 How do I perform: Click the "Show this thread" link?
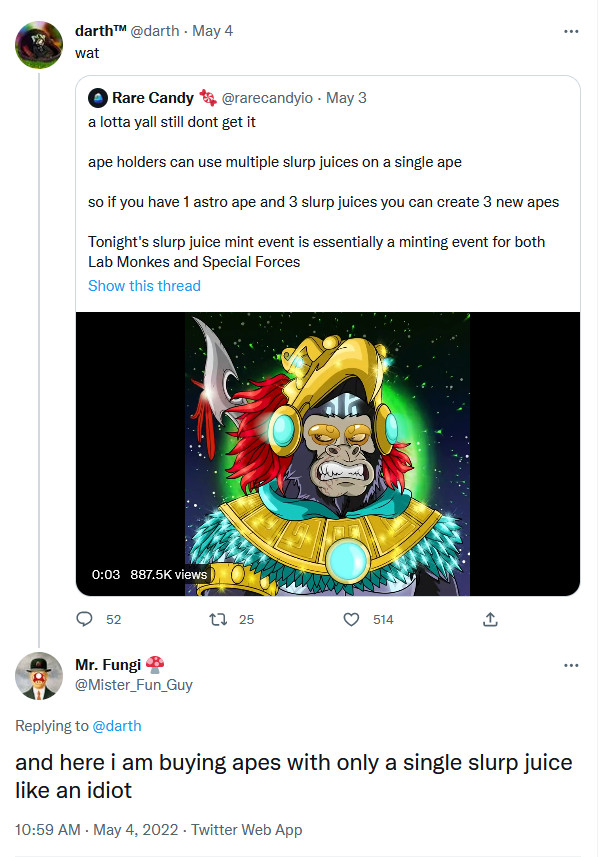point(144,286)
